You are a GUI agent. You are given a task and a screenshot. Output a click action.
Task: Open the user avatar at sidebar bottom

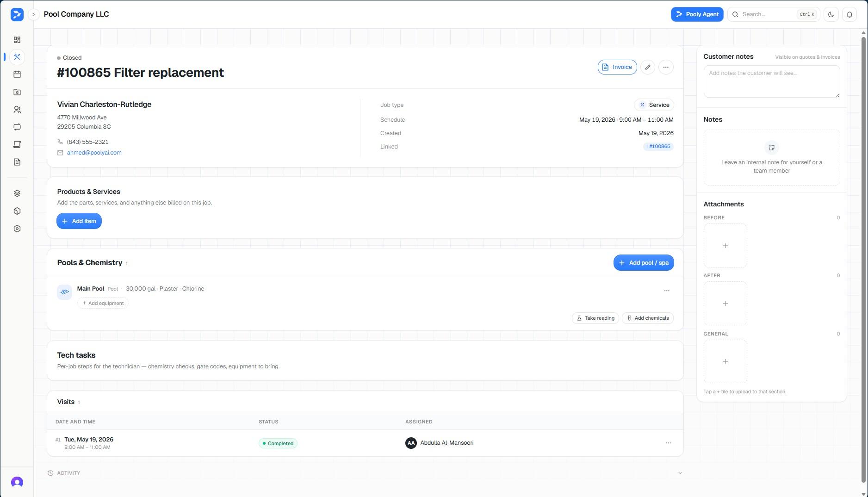pyautogui.click(x=17, y=482)
